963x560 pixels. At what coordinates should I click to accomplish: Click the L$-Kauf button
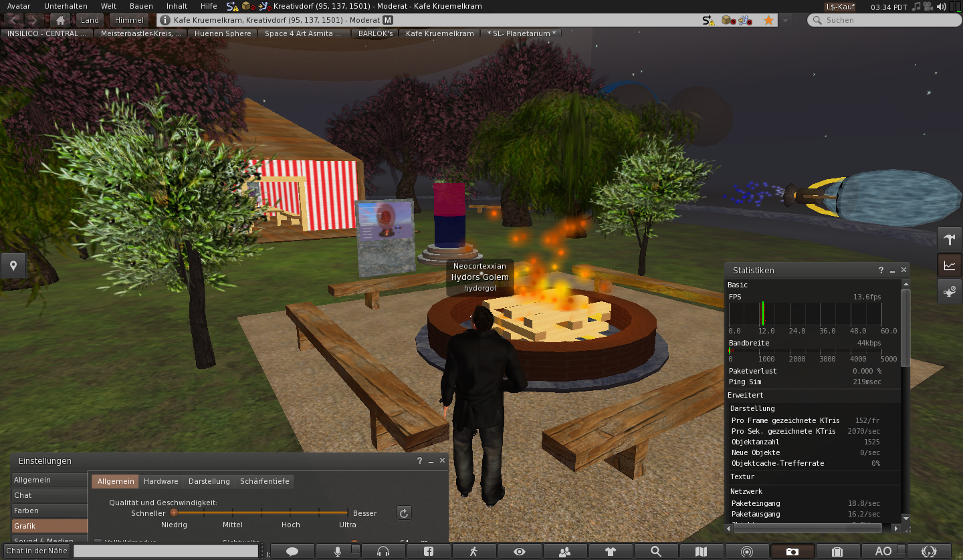(x=840, y=7)
